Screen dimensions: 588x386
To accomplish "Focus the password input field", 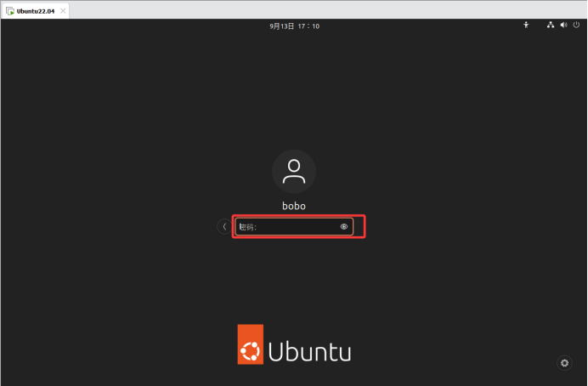I will click(x=294, y=226).
